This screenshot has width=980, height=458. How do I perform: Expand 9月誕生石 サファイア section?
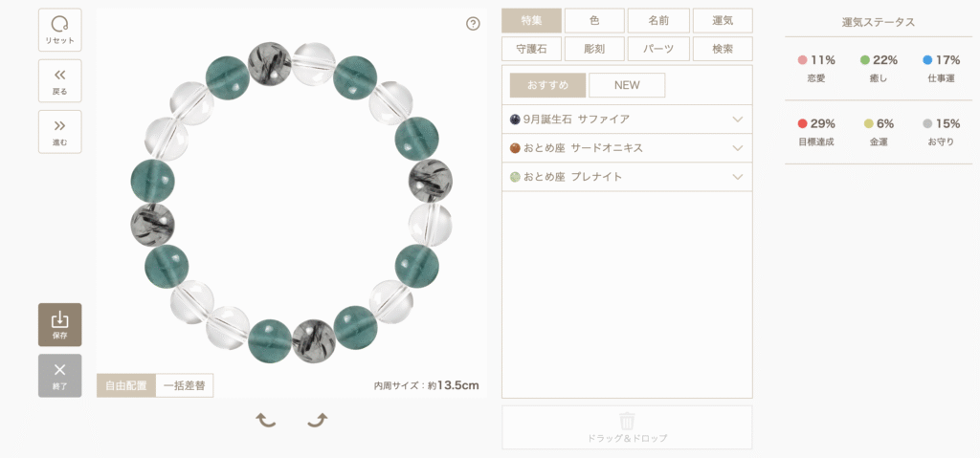point(627,120)
